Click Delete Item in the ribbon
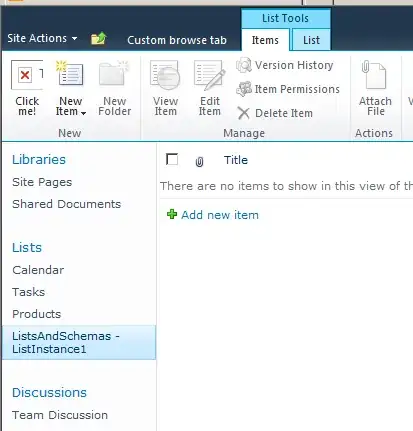Viewport: 413px width, 431px height. coord(275,113)
